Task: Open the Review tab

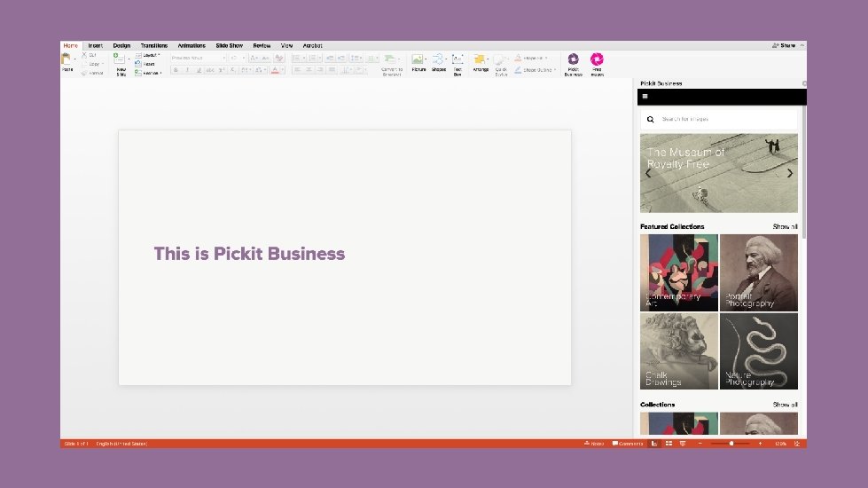Action: pyautogui.click(x=262, y=45)
